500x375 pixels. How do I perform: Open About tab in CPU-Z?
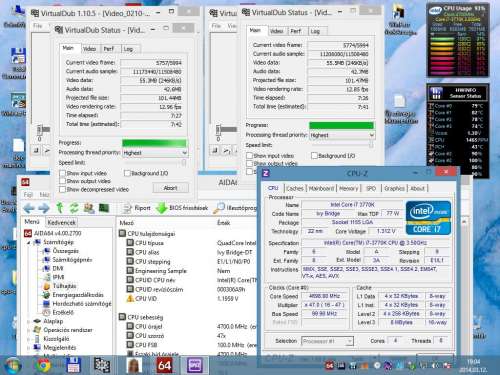(x=417, y=188)
